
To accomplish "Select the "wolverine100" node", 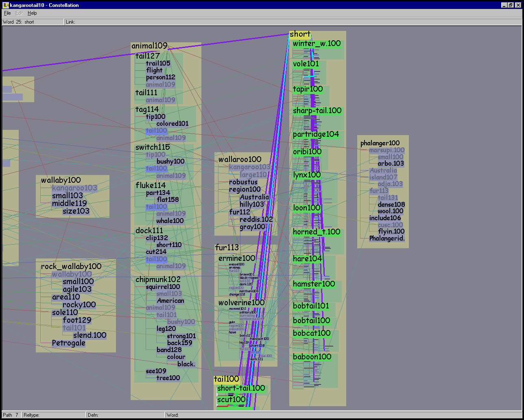I will coord(241,303).
